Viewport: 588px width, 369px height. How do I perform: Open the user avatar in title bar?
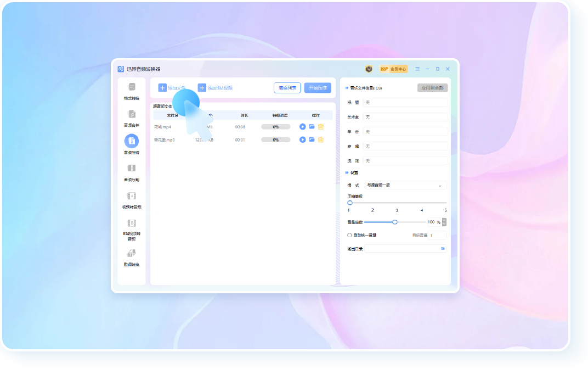click(369, 69)
